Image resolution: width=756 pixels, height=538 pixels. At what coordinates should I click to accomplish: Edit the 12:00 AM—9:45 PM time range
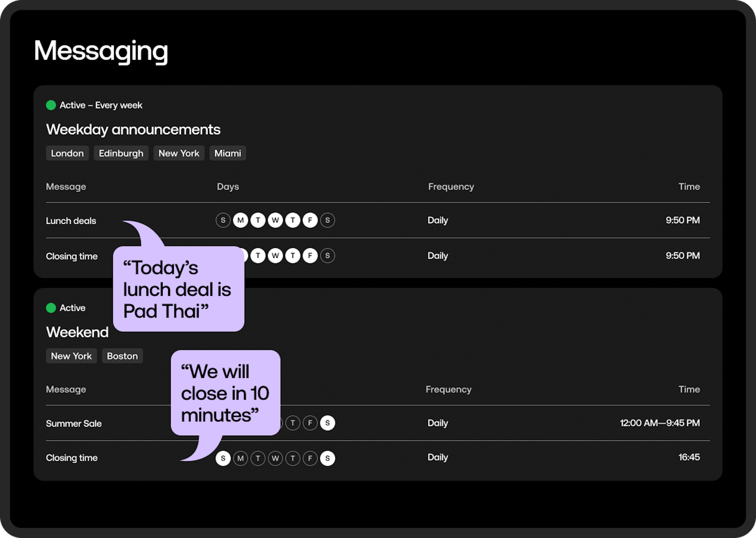click(x=660, y=423)
